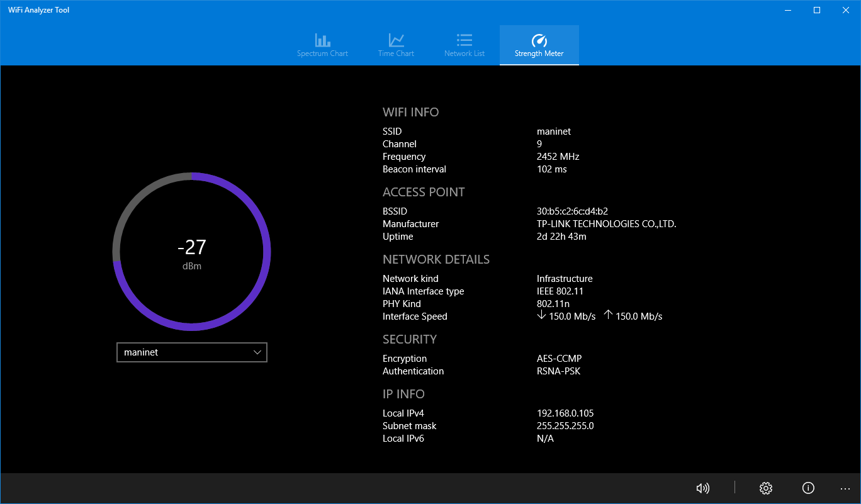This screenshot has width=861, height=504.
Task: Click the Time Chart line graph icon
Action: [x=395, y=39]
